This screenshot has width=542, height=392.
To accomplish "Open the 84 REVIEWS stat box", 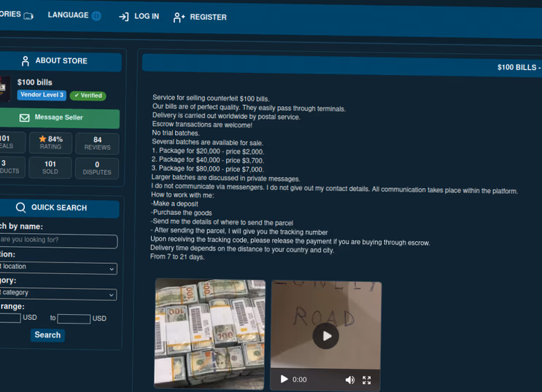I will [x=98, y=144].
